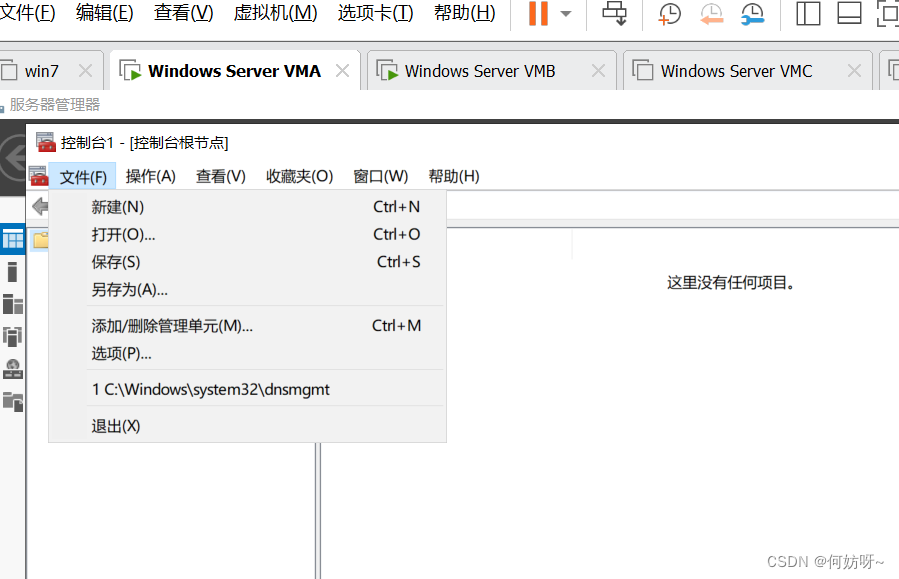Open the 收藏夹(O) menu
The height and width of the screenshot is (579, 899).
pos(299,177)
